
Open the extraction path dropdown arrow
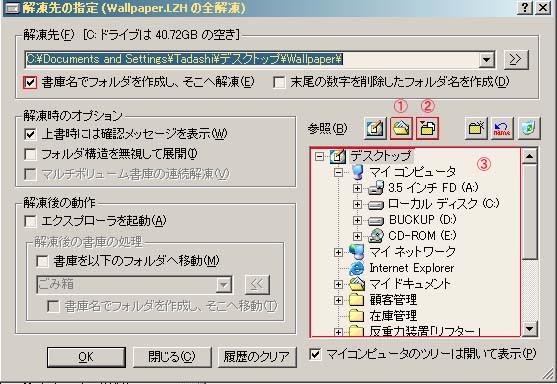486,59
